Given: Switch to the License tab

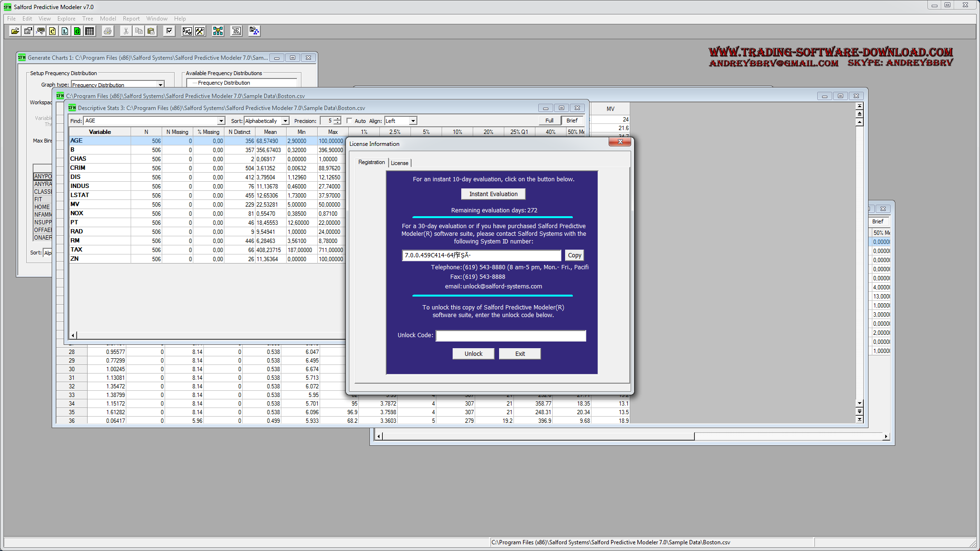Looking at the screenshot, I should coord(400,163).
